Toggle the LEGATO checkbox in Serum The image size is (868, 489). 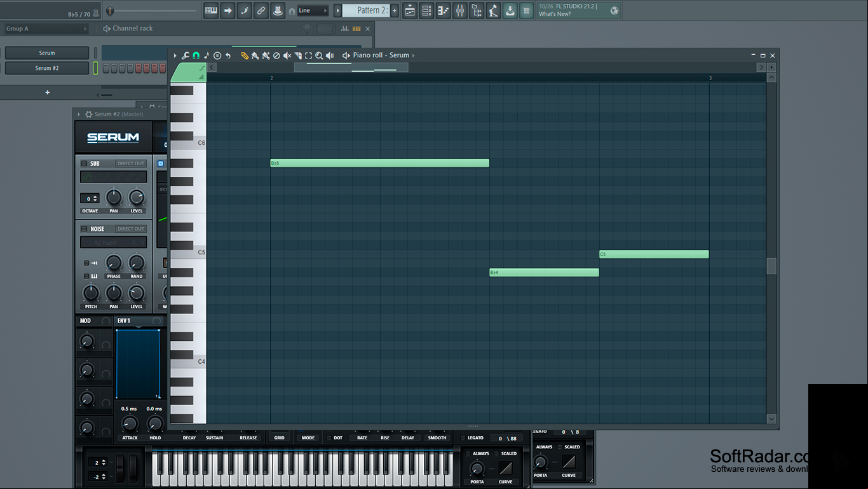pyautogui.click(x=463, y=438)
